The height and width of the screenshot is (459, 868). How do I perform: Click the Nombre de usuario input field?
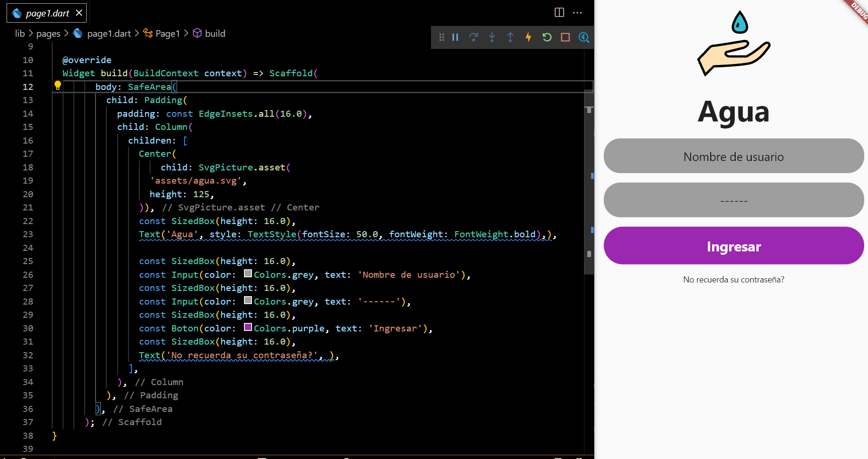tap(733, 156)
